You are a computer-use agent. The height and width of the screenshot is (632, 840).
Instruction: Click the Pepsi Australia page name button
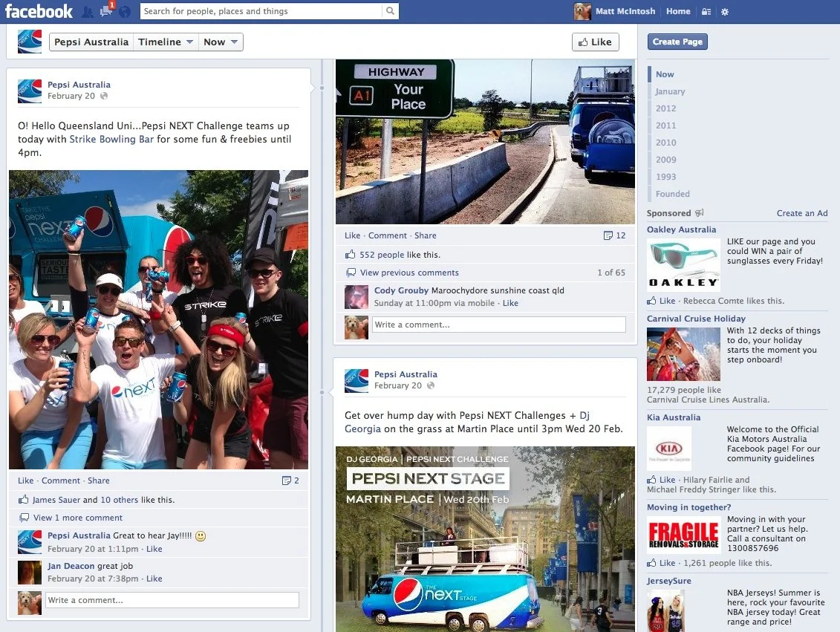(91, 42)
